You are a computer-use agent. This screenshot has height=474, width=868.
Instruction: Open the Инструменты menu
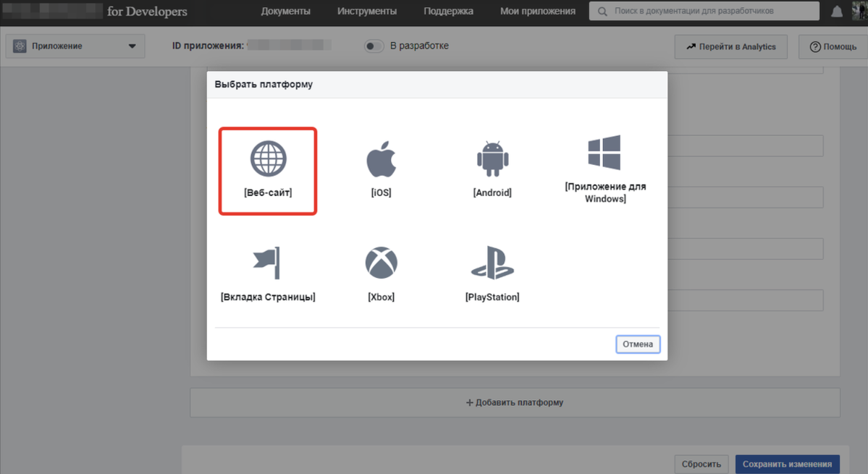click(x=367, y=12)
